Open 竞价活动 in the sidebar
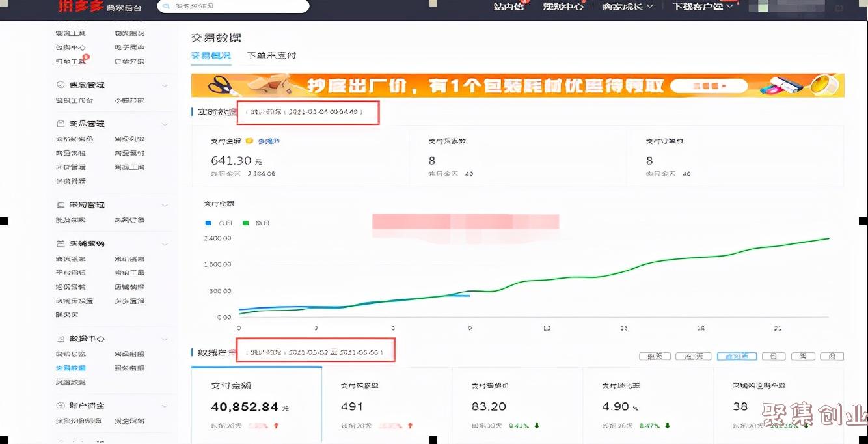This screenshot has height=444, width=868. [129, 258]
